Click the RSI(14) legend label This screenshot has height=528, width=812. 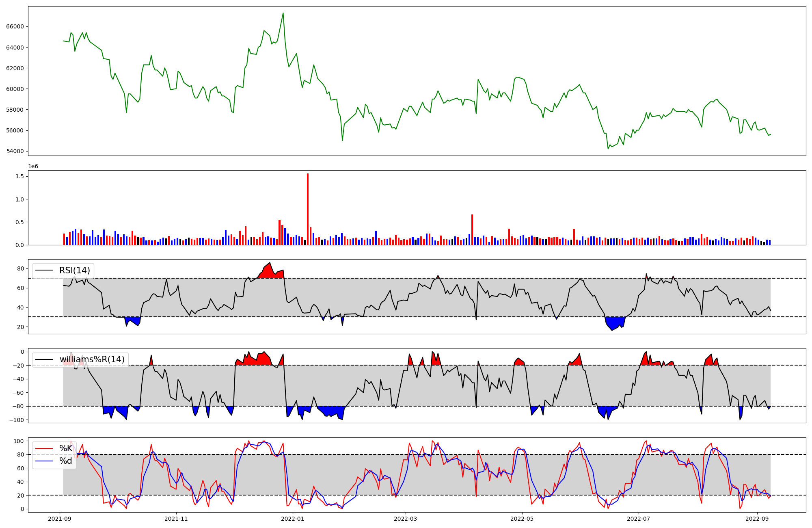74,270
